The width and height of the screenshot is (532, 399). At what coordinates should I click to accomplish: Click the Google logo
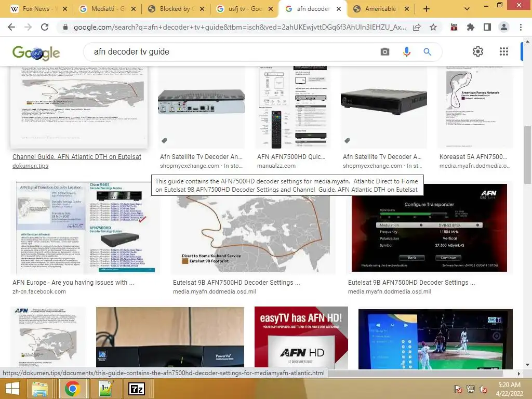point(36,53)
